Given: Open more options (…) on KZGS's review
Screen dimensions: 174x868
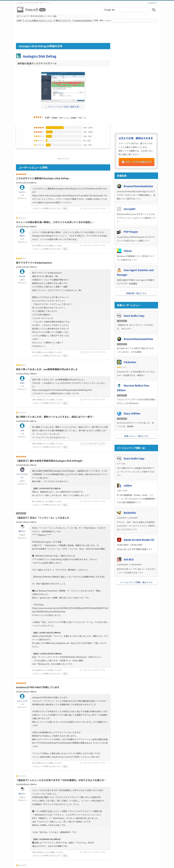Looking at the screenshot, I should click(108, 399).
